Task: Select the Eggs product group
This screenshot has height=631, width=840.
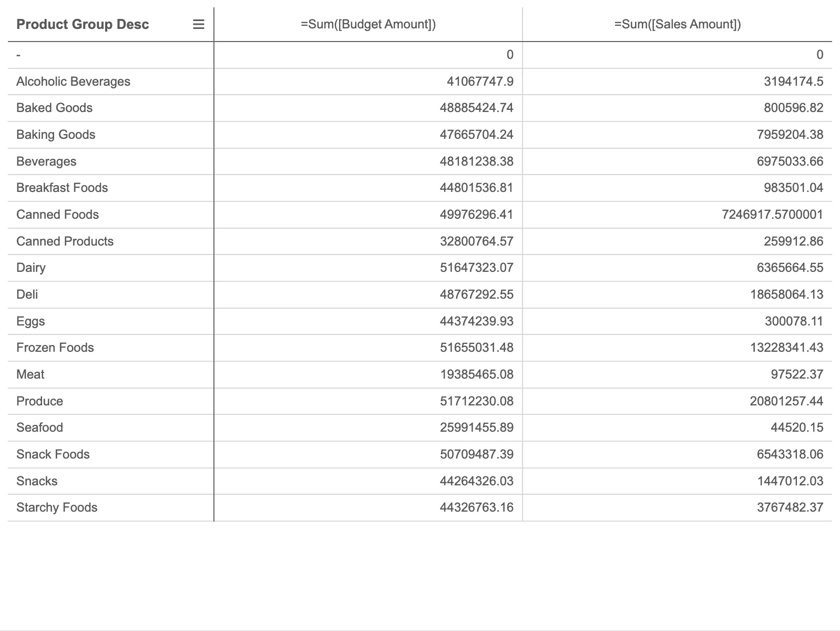Action: pos(30,321)
